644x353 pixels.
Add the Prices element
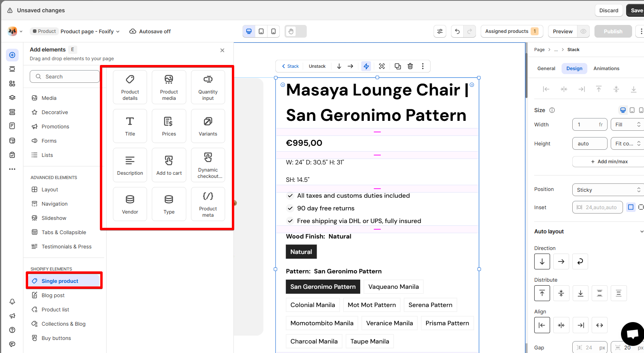(x=169, y=126)
